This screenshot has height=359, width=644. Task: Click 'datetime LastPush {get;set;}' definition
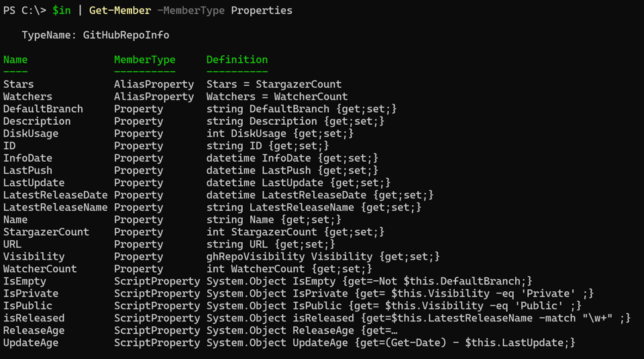coord(292,171)
